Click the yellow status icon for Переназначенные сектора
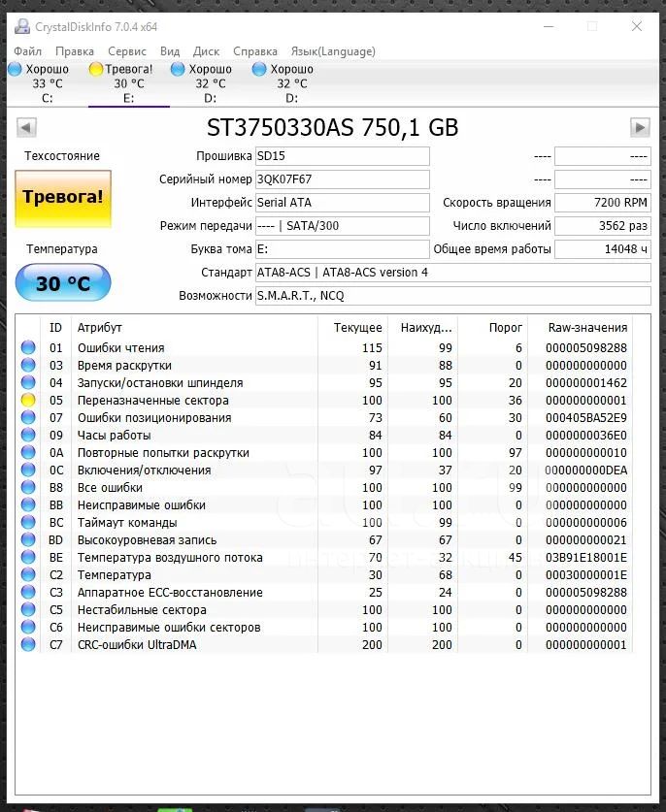 click(28, 401)
